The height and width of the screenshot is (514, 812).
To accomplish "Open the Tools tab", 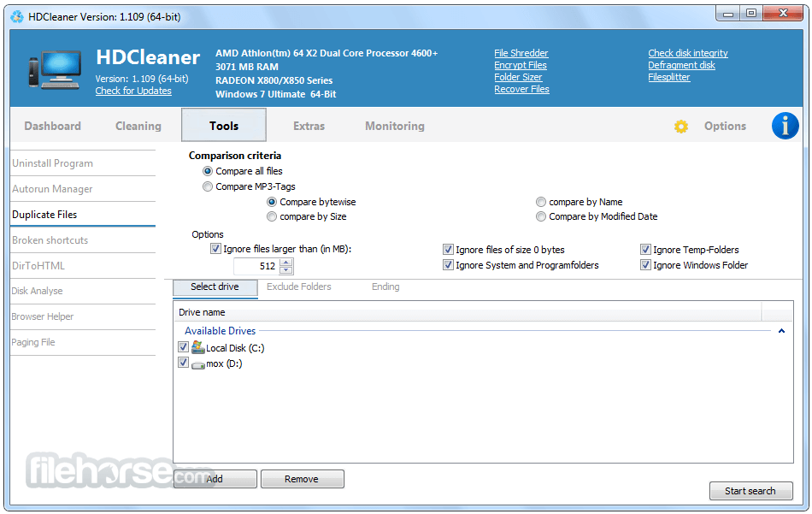I will coord(224,126).
